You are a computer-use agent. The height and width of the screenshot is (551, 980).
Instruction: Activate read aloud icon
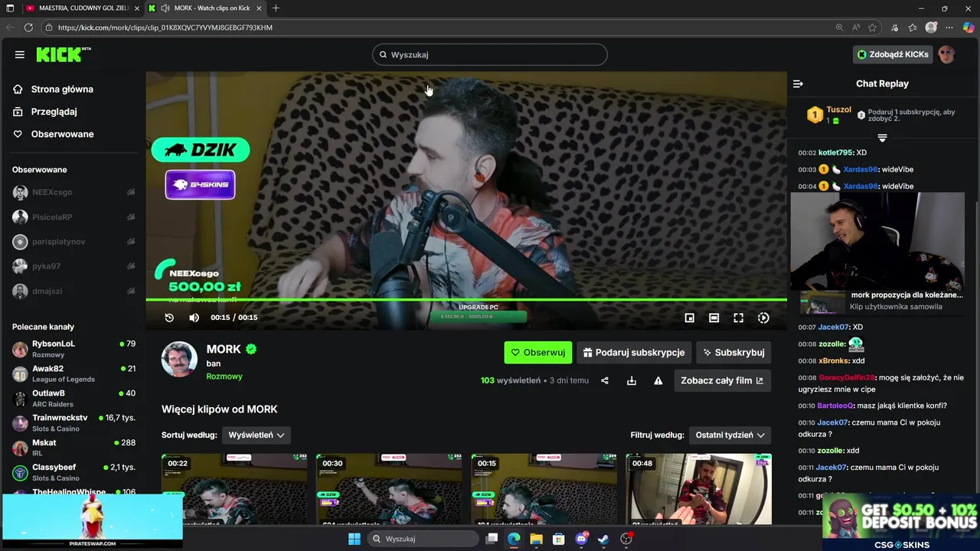click(x=856, y=28)
